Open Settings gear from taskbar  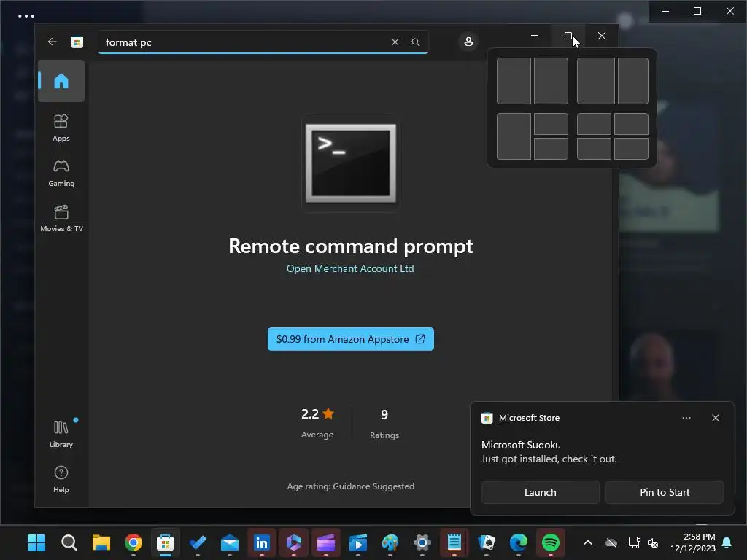tap(422, 542)
